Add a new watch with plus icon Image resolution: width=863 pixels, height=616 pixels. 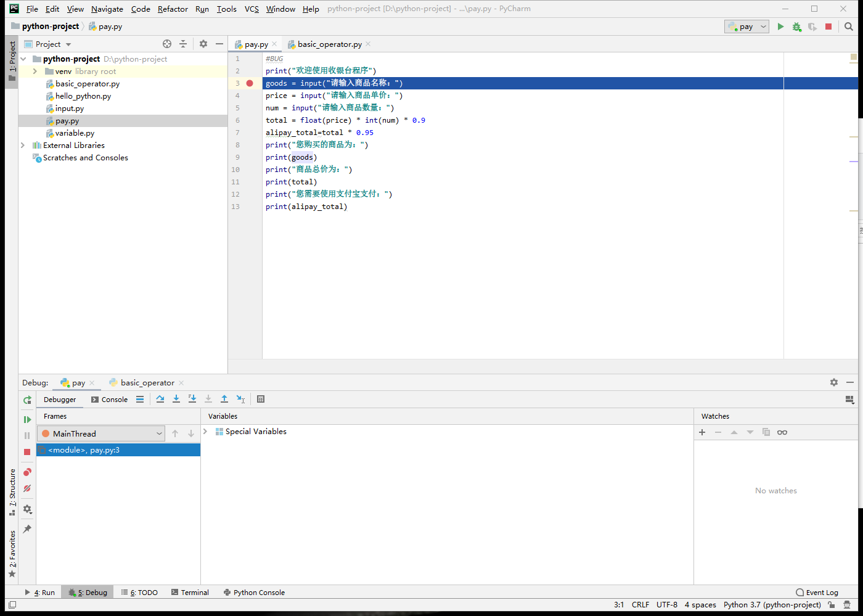pyautogui.click(x=702, y=432)
